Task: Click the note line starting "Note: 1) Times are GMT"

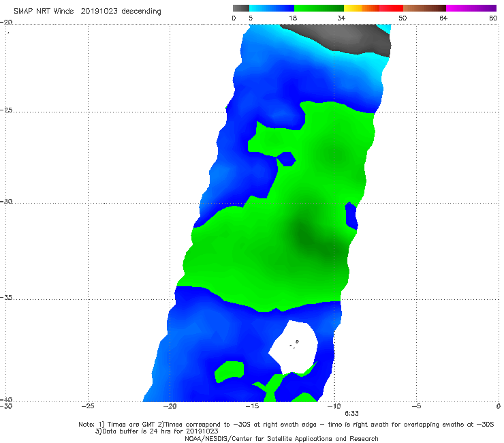Action: (286, 425)
